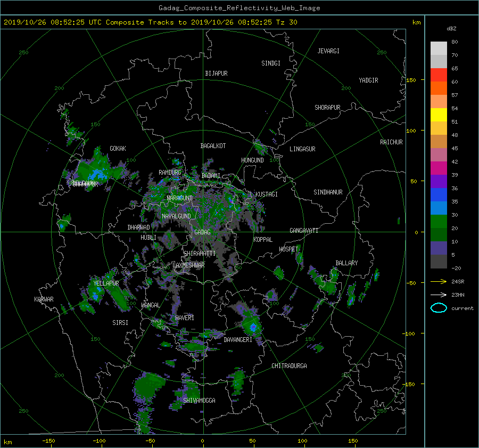Click the cyan 'current' ellipse legend icon
The width and height of the screenshot is (479, 448).
coord(439,308)
